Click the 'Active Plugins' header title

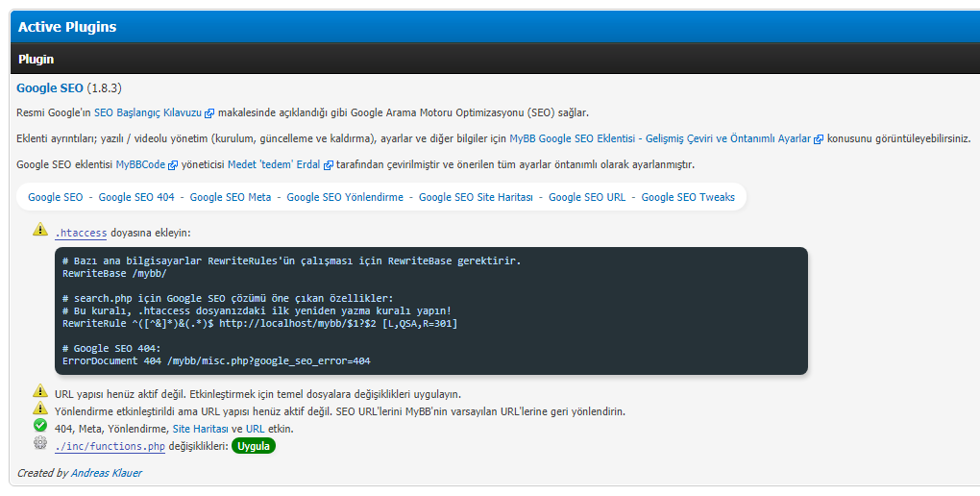67,27
